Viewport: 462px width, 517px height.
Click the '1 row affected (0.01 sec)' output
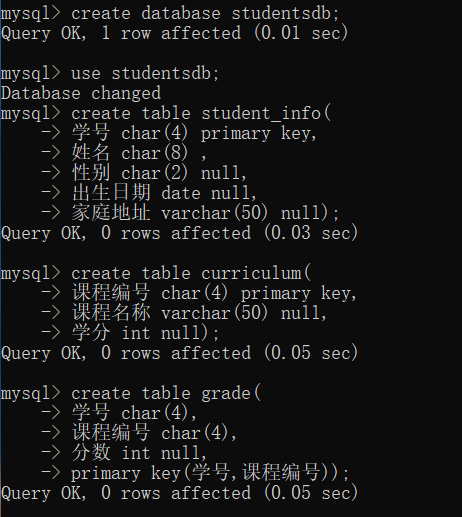point(225,33)
